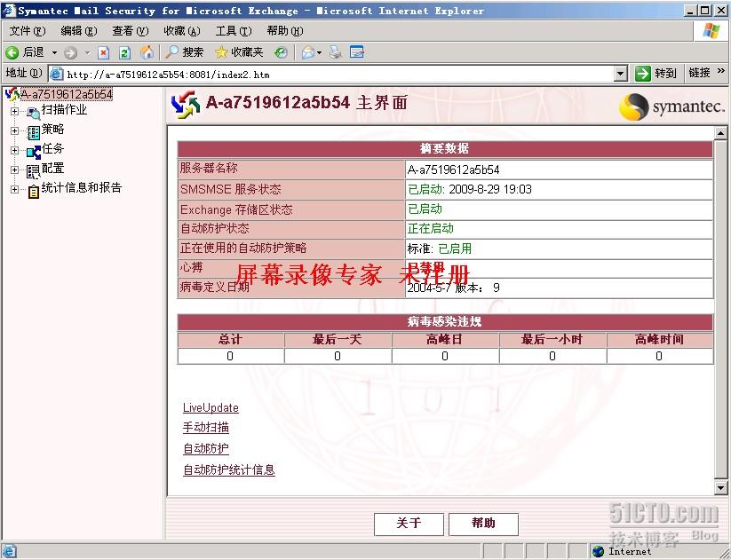
Task: Click the History icon in toolbar
Action: coord(281,52)
